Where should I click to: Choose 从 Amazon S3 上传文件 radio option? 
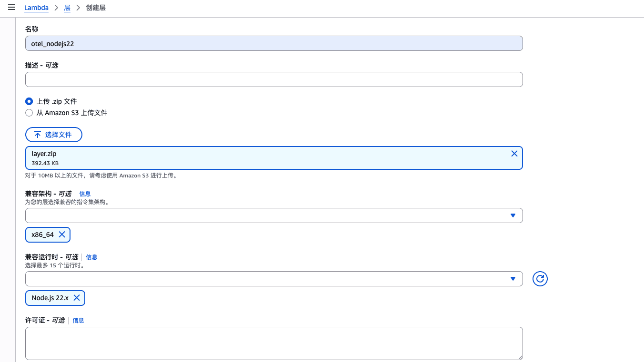29,113
